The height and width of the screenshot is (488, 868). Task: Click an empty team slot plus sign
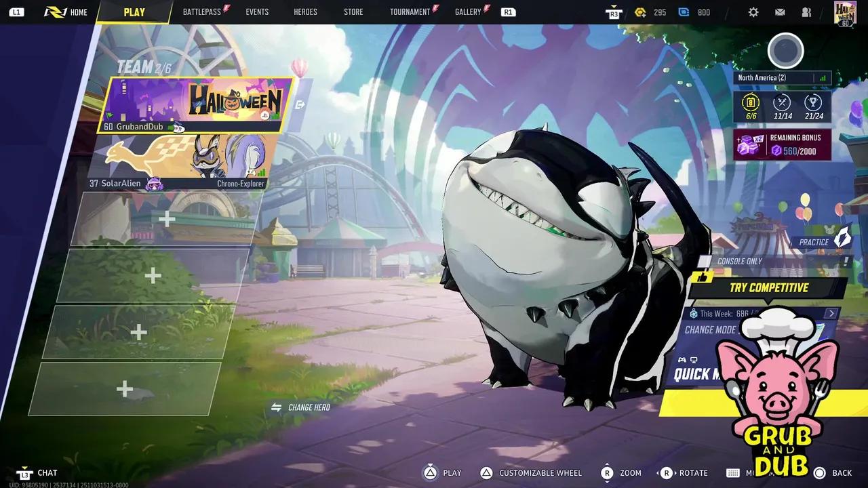pos(167,220)
